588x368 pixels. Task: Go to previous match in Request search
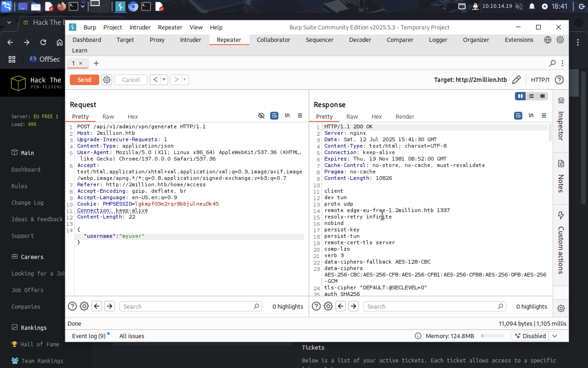pos(97,306)
